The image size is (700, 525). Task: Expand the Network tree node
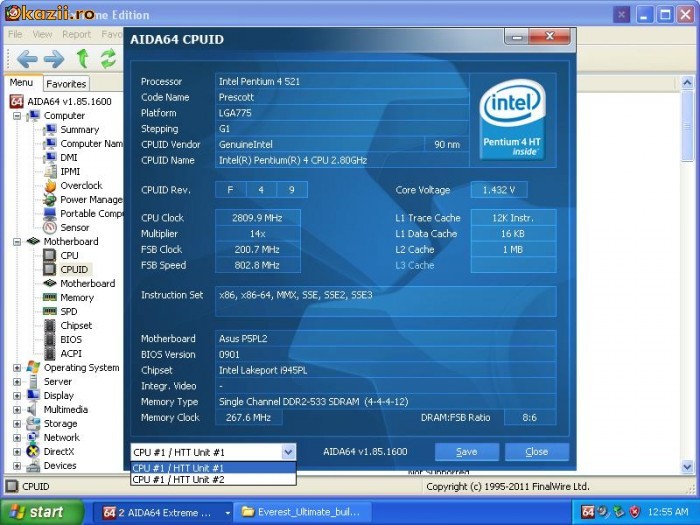pyautogui.click(x=17, y=438)
